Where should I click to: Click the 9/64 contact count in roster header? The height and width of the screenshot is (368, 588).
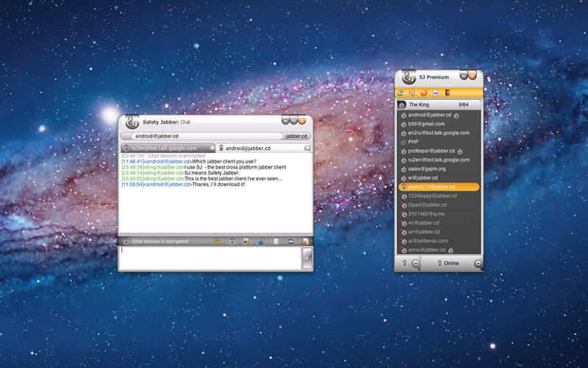coord(464,105)
